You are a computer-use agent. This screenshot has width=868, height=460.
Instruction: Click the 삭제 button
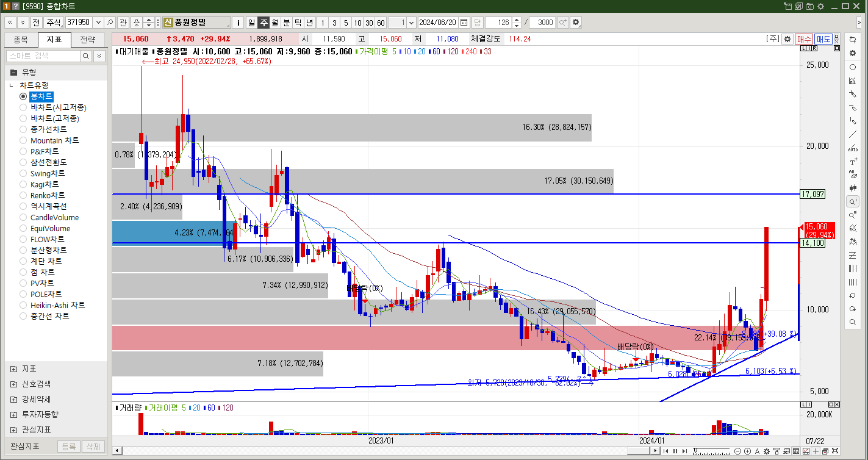tap(93, 447)
